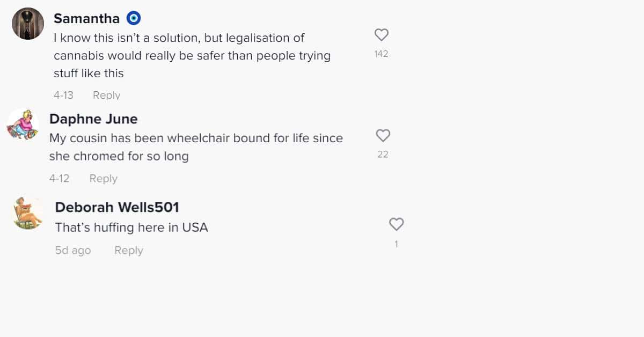Click the 22 likes counter
Image resolution: width=644 pixels, height=337 pixels.
click(383, 154)
